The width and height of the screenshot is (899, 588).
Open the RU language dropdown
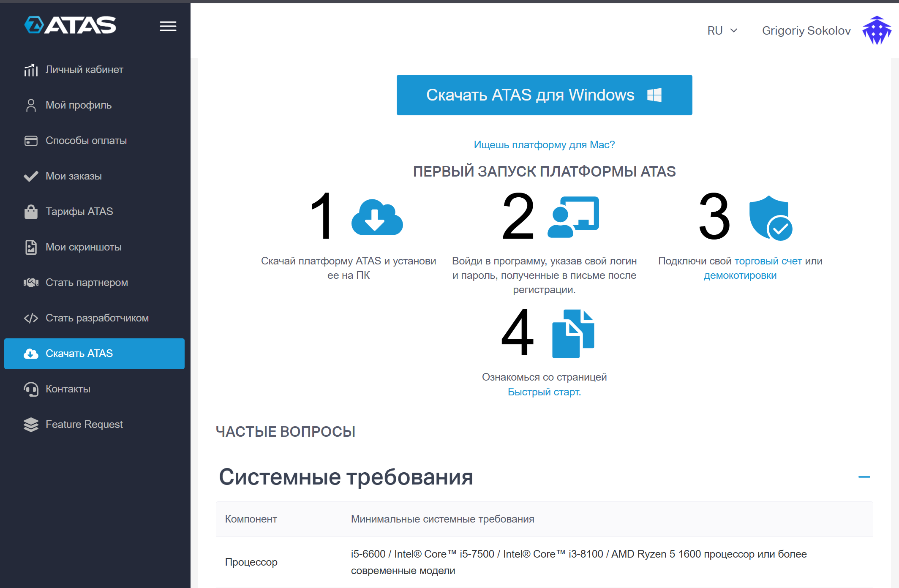pos(722,30)
